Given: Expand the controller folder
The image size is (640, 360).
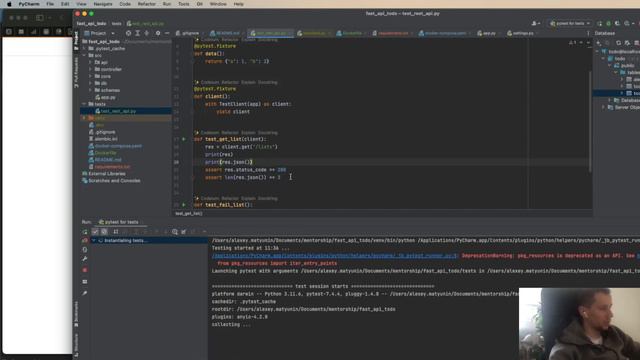Looking at the screenshot, I should (x=91, y=69).
